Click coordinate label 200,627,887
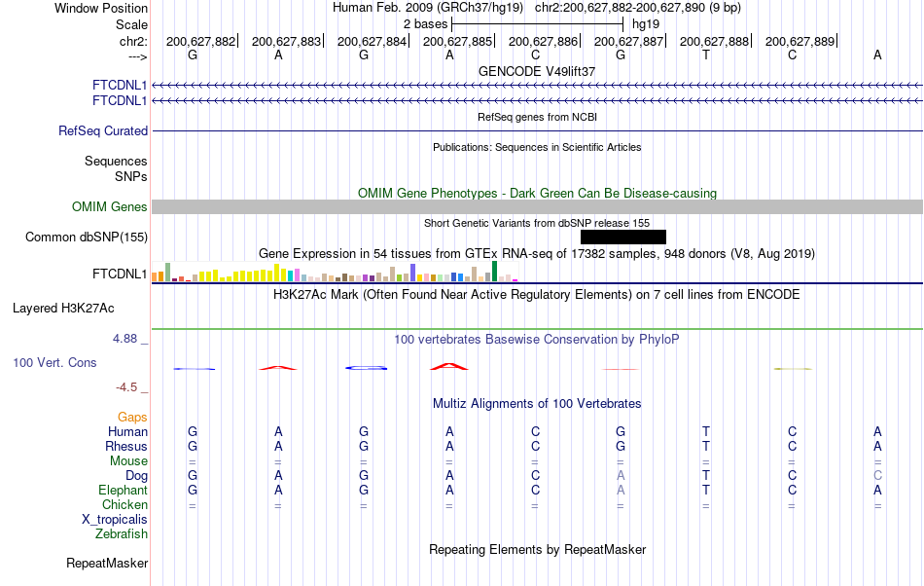Viewport: 924px width, 586px height. (628, 41)
